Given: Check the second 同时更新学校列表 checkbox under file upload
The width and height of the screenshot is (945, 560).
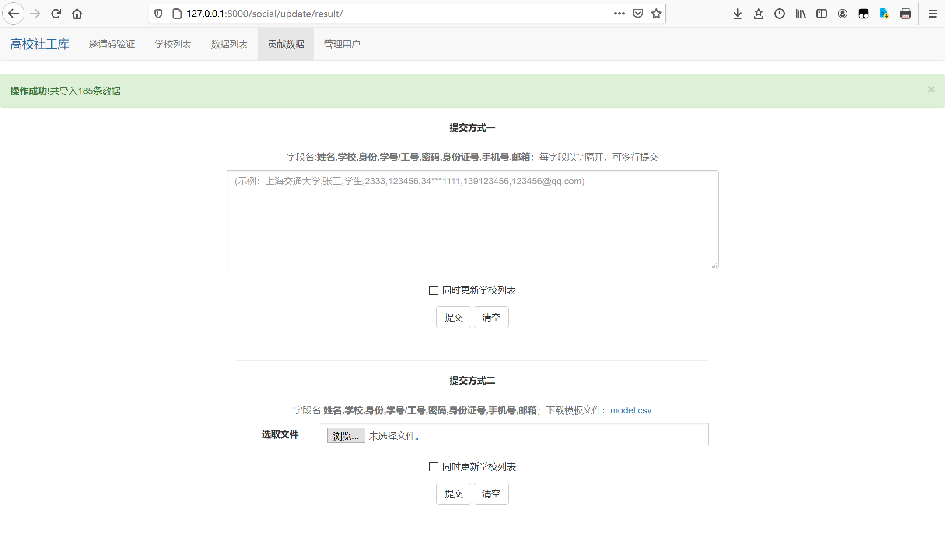Looking at the screenshot, I should [x=434, y=467].
